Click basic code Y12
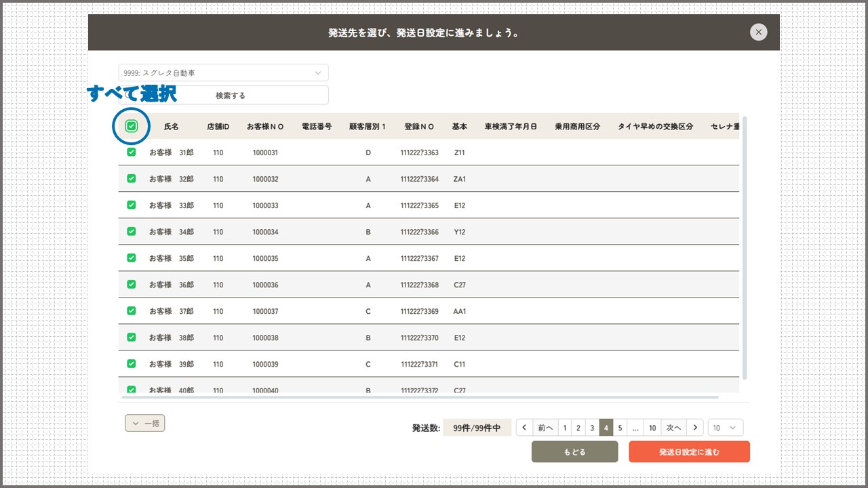868x488 pixels. tap(460, 232)
